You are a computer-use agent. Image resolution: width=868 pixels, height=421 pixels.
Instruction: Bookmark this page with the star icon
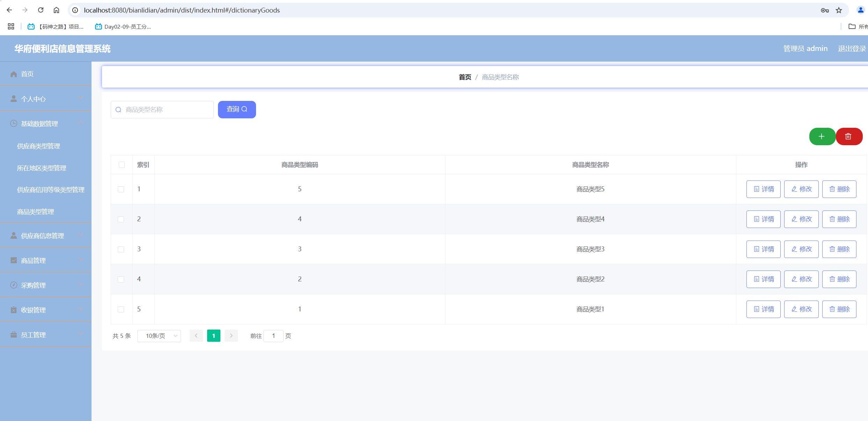[x=839, y=10]
